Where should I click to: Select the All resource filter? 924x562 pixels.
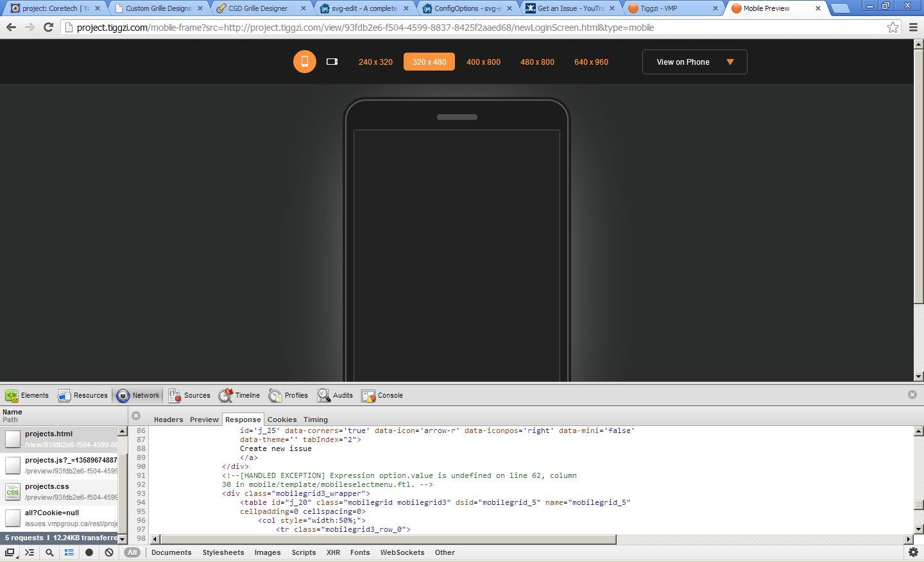click(x=132, y=552)
